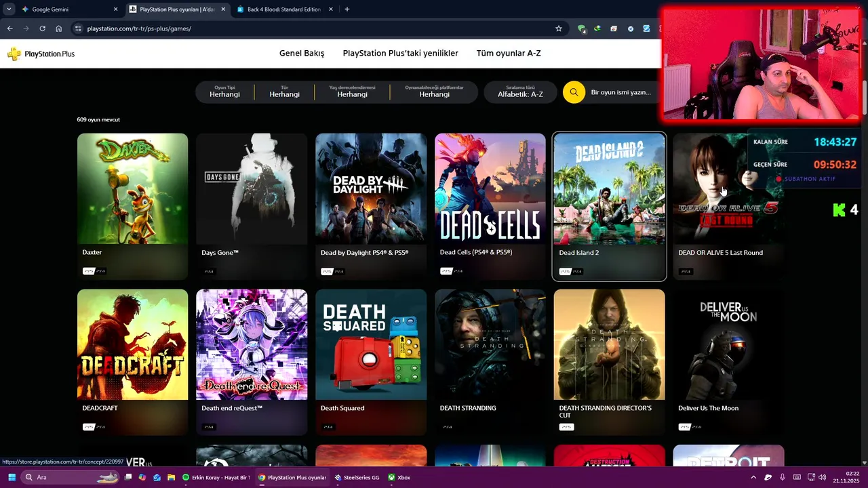Open the DEATH STRANDING game card

point(490,363)
